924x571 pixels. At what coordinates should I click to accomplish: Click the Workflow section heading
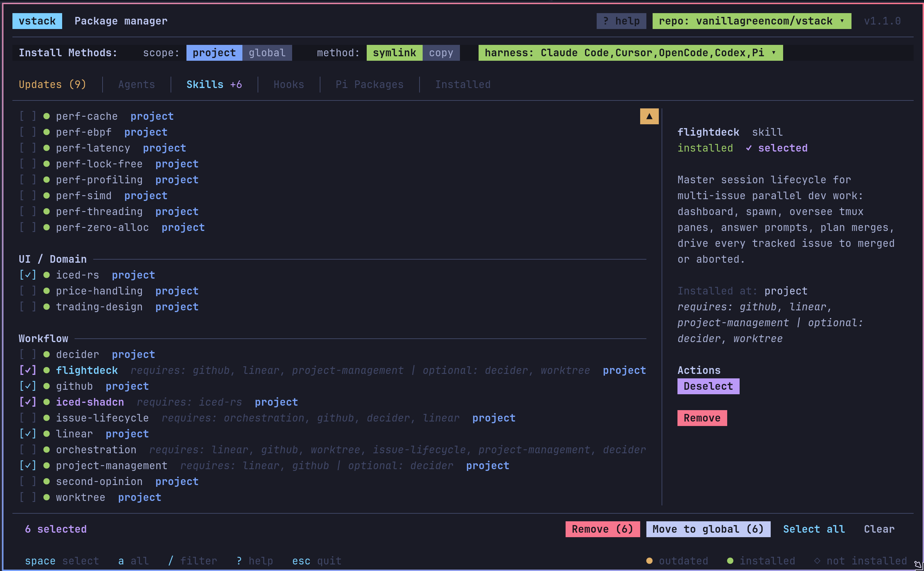44,339
